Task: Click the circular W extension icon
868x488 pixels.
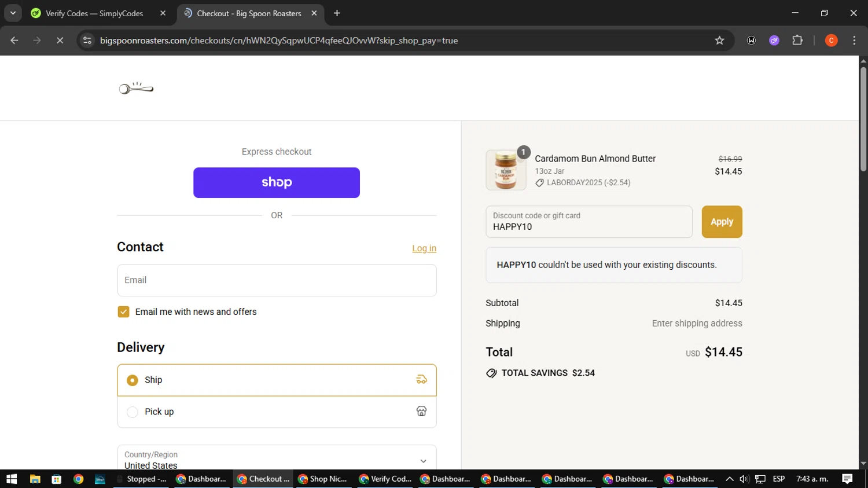Action: 751,41
